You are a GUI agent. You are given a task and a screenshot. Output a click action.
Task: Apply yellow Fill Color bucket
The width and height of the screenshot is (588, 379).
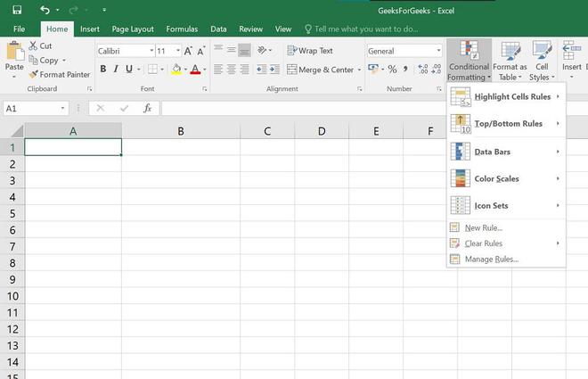click(176, 69)
